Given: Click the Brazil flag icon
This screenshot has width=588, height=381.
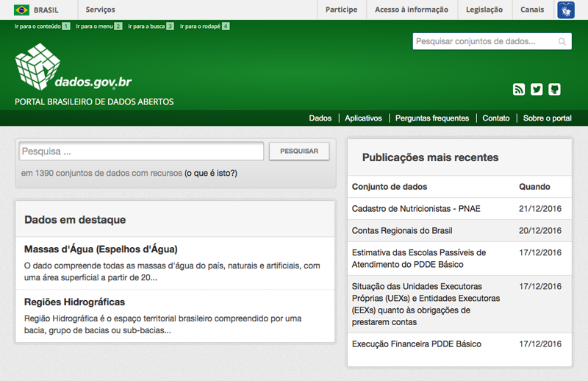Looking at the screenshot, I should tap(21, 10).
